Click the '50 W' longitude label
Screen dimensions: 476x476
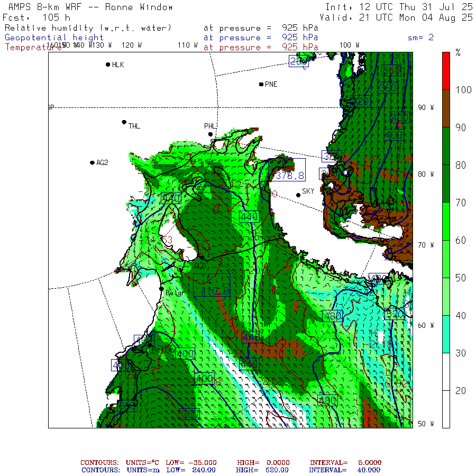(426, 424)
